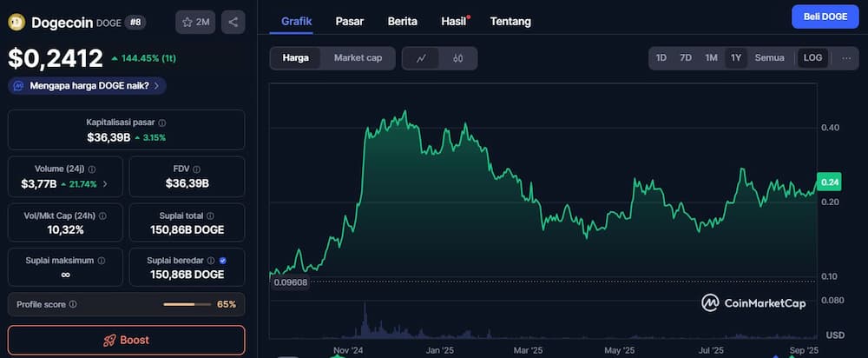Select Harga chart mode
Screen dimensions: 868x358
tap(296, 58)
